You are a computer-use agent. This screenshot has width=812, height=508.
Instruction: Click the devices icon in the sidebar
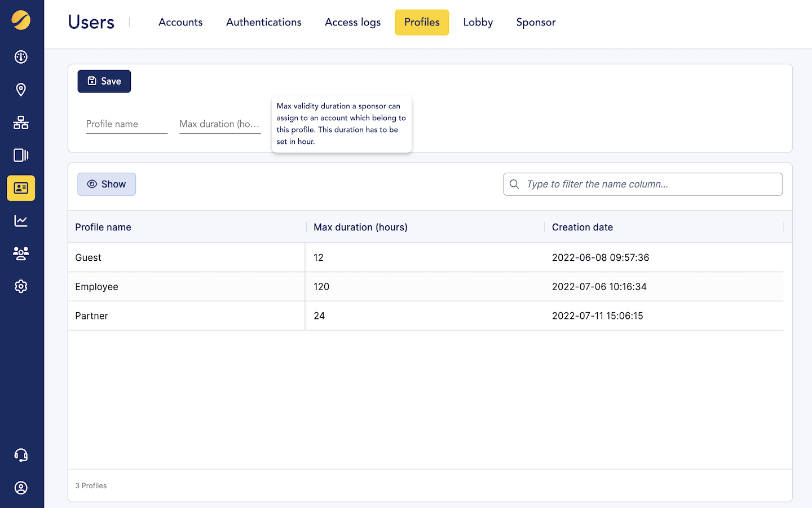pos(21,155)
